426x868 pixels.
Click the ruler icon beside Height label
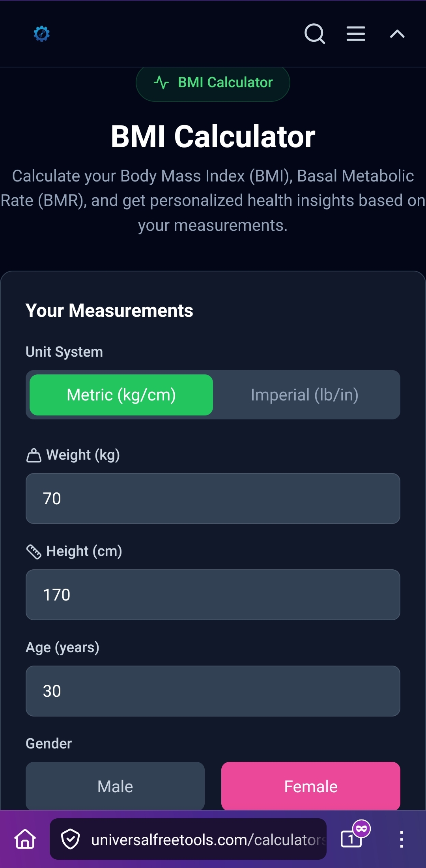[x=34, y=552]
